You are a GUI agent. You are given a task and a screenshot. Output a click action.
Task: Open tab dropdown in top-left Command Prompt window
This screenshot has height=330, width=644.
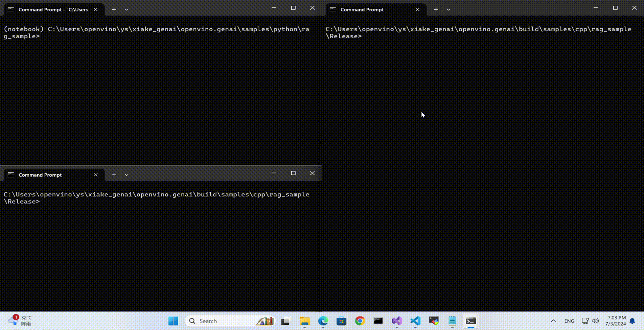[x=127, y=9]
